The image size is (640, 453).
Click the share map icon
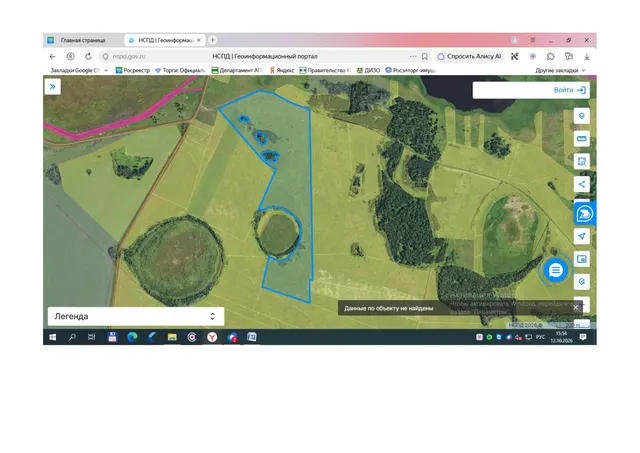coord(582,184)
